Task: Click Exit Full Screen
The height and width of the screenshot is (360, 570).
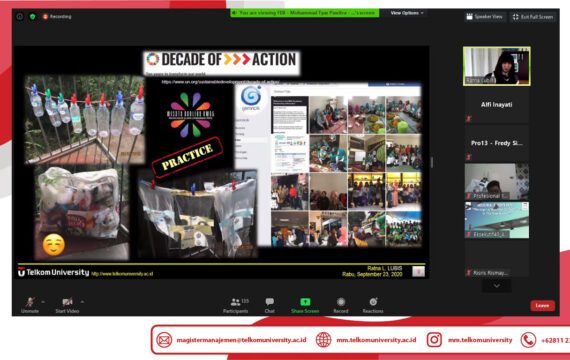Action: pos(533,17)
